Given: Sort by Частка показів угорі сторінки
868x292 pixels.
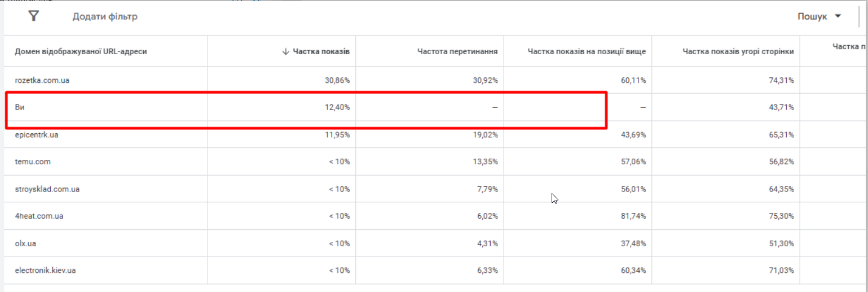Looking at the screenshot, I should click(738, 51).
